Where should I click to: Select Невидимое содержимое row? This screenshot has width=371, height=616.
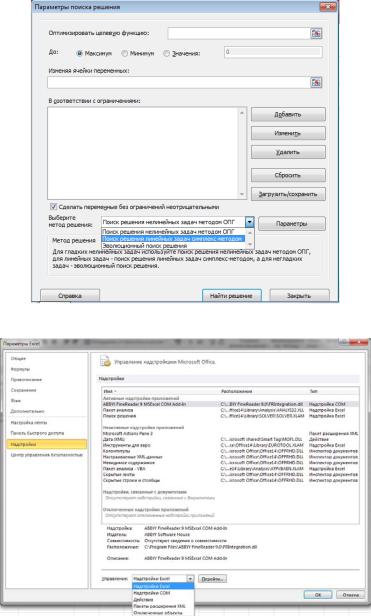pos(230,463)
